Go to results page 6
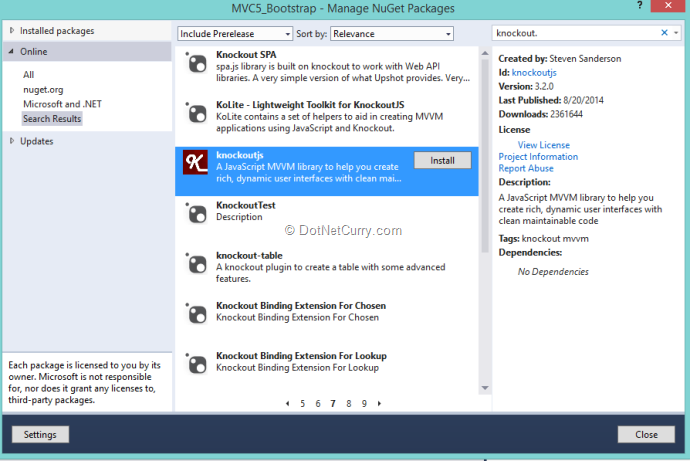The width and height of the screenshot is (690, 461). [318, 403]
